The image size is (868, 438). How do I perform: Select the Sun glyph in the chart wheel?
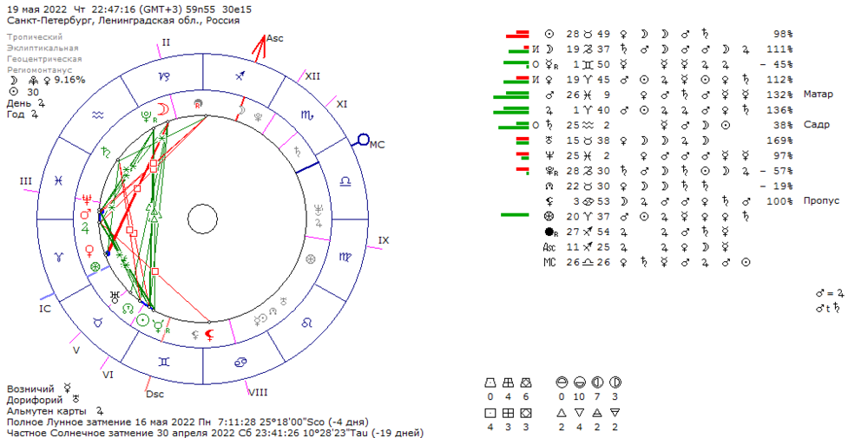(143, 320)
